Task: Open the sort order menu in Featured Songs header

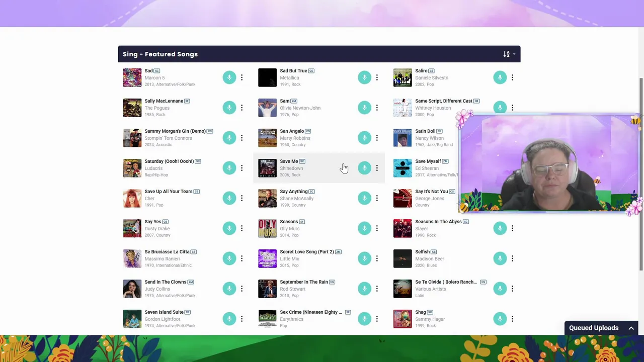Action: click(x=509, y=54)
